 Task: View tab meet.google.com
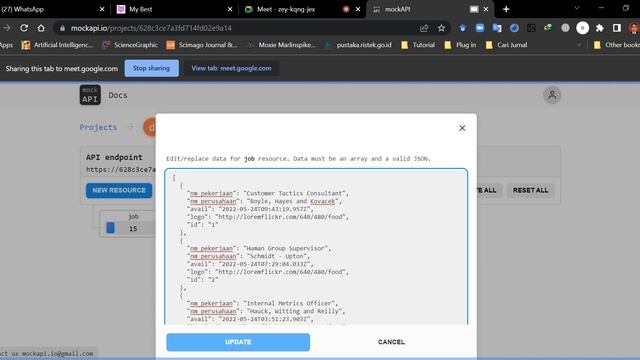[231, 68]
